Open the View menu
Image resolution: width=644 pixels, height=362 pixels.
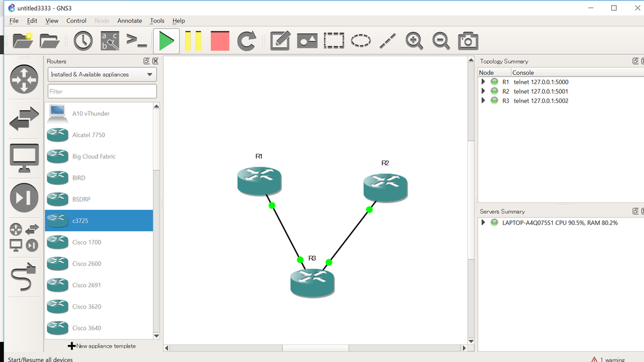(52, 21)
